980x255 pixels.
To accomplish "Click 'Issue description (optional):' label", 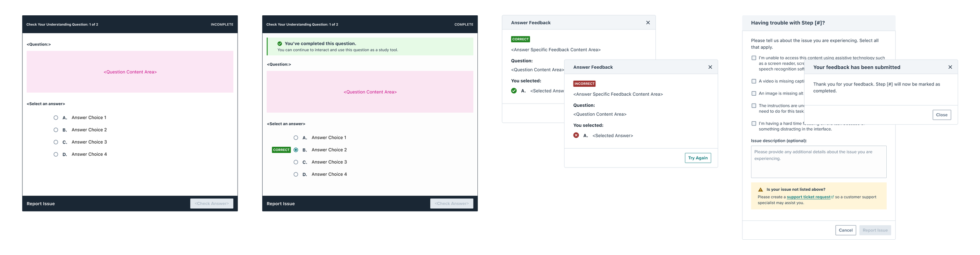I will [x=779, y=141].
